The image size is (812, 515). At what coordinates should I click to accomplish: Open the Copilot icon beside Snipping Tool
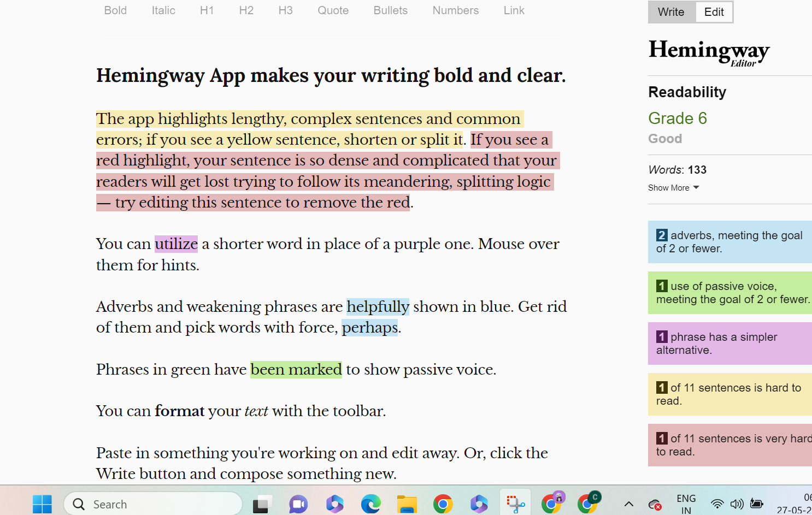[479, 504]
